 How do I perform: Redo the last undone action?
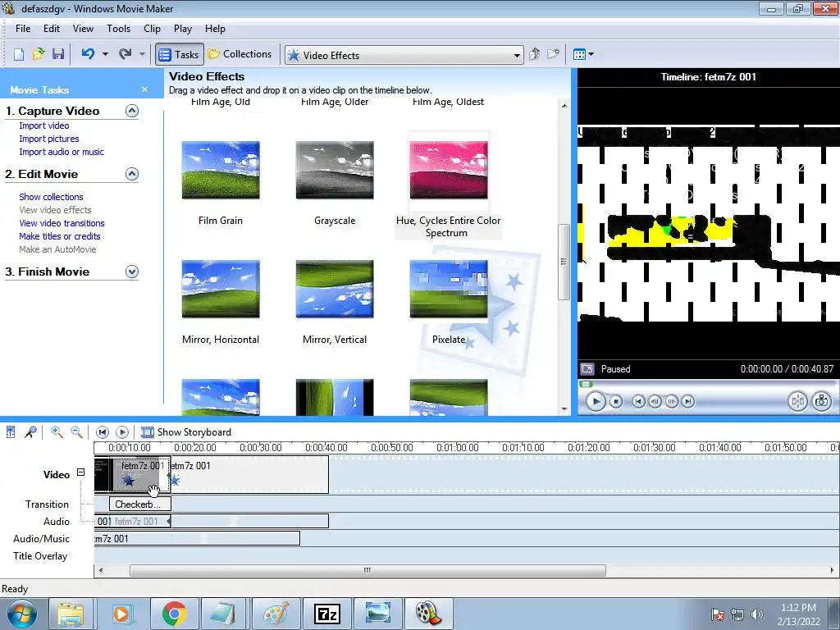pyautogui.click(x=125, y=54)
